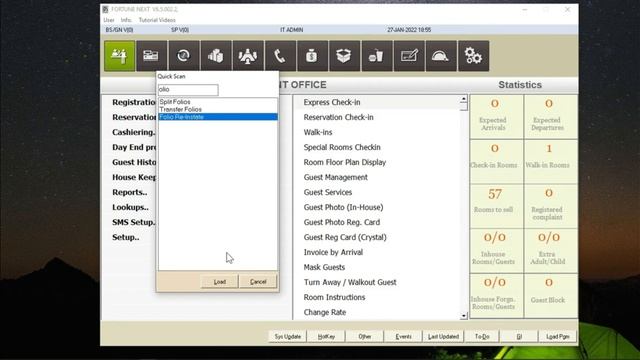Click the Other button
Image resolution: width=640 pixels, height=360 pixels.
[365, 337]
